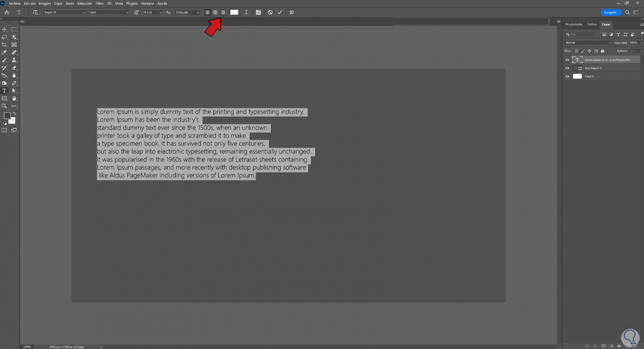Select the Spot Healing Brush tool
Image resolution: width=644 pixels, height=349 pixels.
[14, 52]
